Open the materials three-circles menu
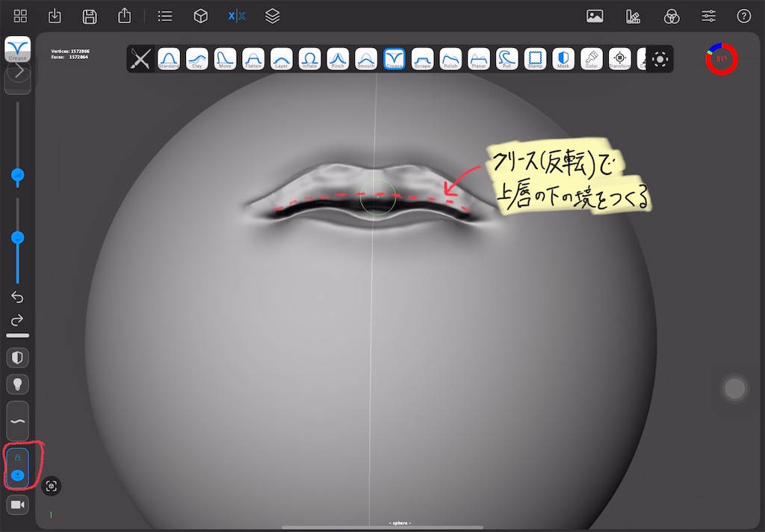The width and height of the screenshot is (765, 532). pos(672,16)
